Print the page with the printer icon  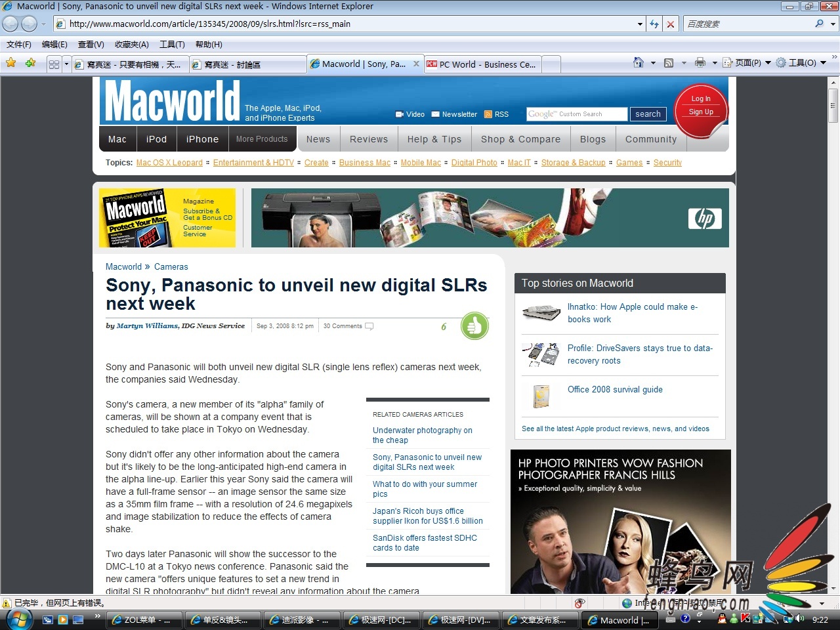700,62
